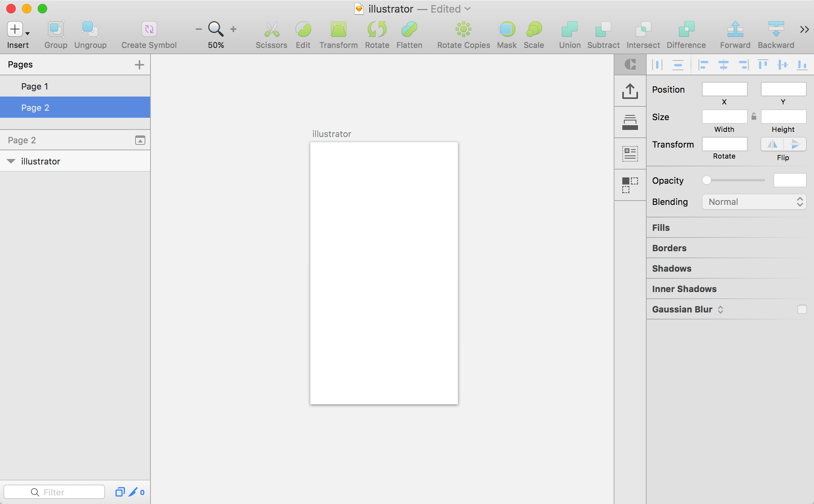Select the Scale tool
The width and height of the screenshot is (814, 504).
(534, 29)
